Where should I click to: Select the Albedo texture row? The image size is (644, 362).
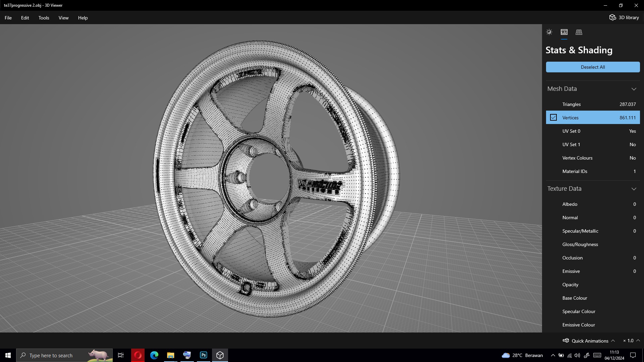point(593,204)
